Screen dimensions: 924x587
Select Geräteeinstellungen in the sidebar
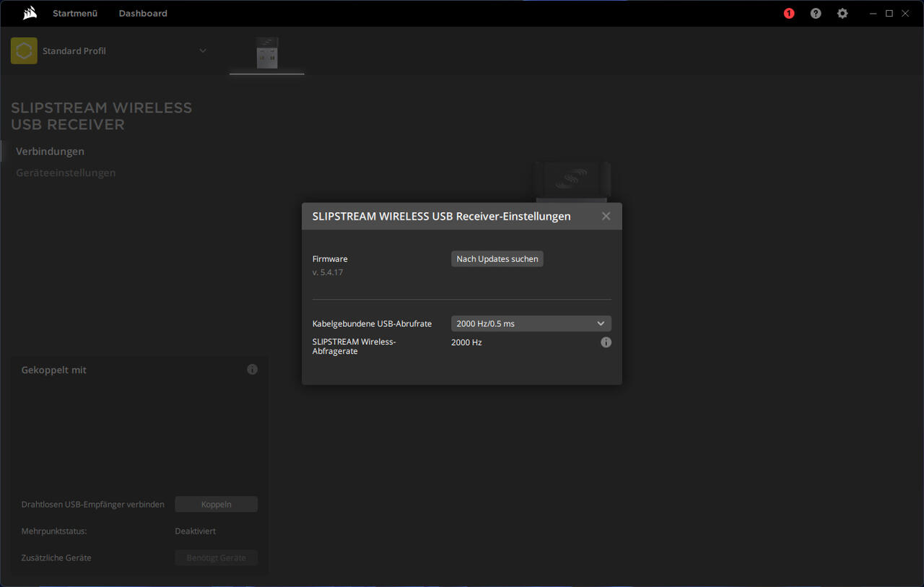click(x=66, y=173)
